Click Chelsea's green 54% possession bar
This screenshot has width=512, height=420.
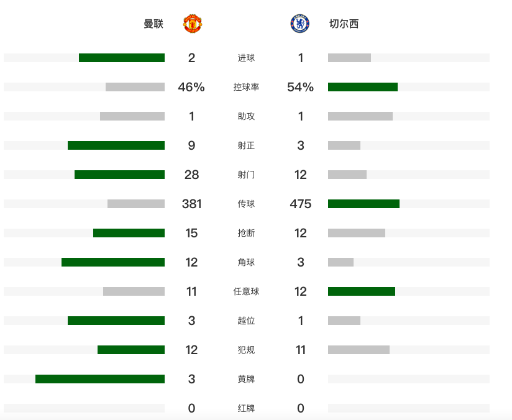(363, 87)
